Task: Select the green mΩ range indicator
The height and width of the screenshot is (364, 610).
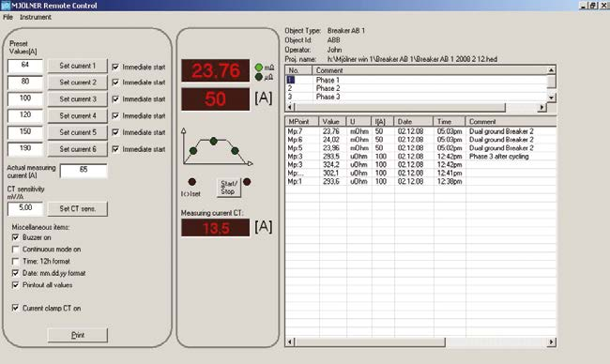Action: 259,68
